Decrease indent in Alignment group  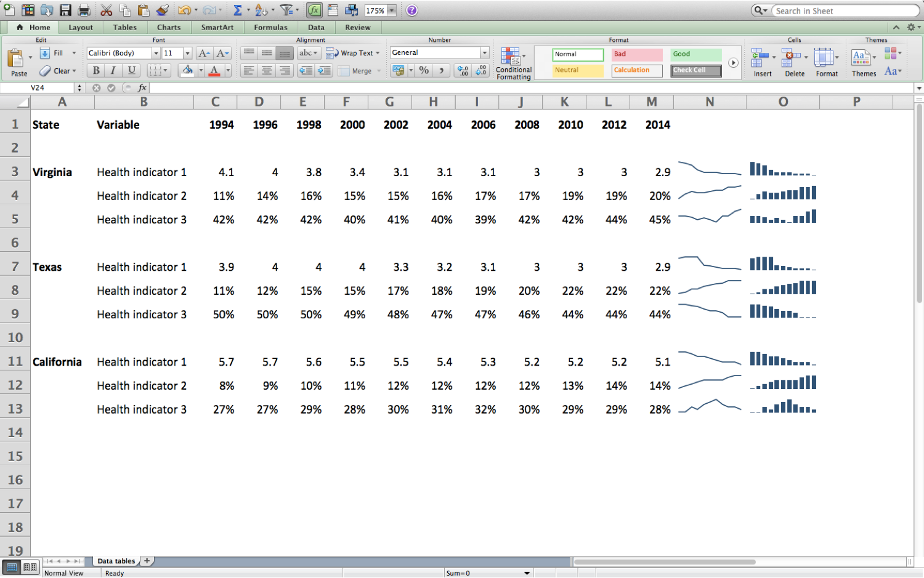306,71
